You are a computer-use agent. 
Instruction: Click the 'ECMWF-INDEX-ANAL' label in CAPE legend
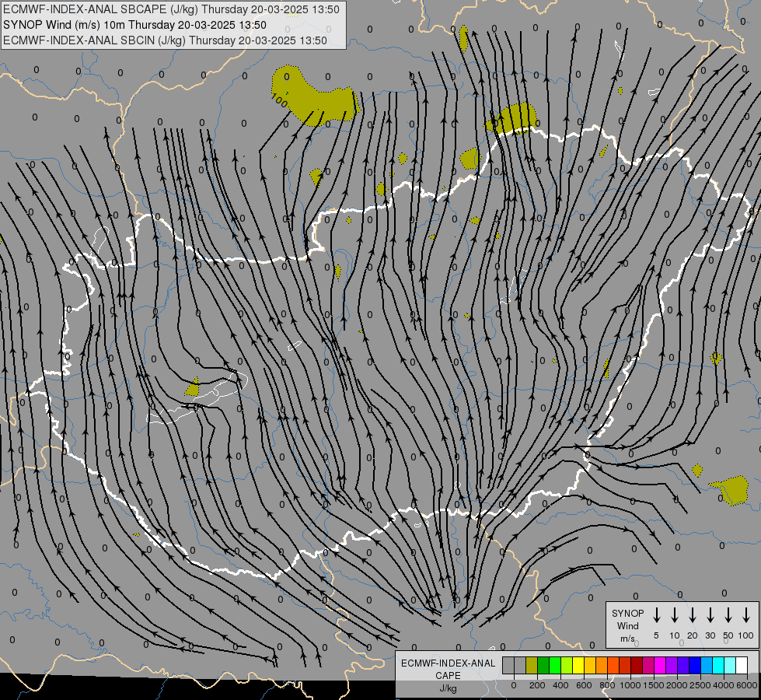coord(448,663)
